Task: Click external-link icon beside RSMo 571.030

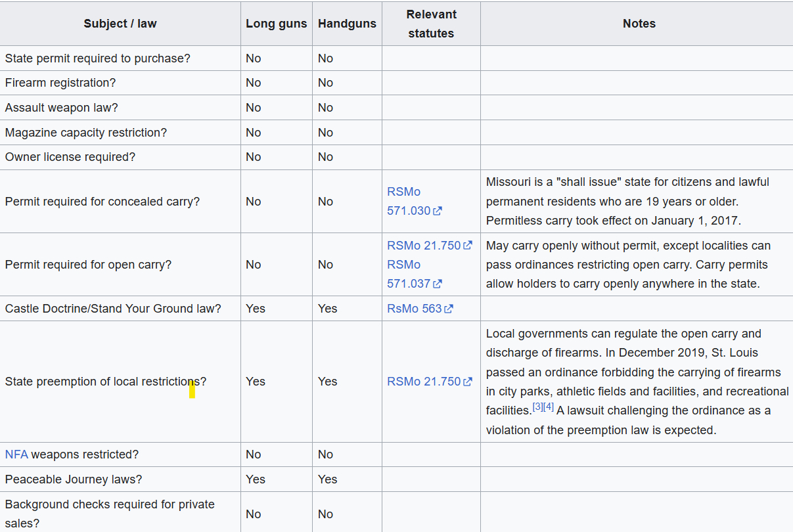Action: pos(438,211)
